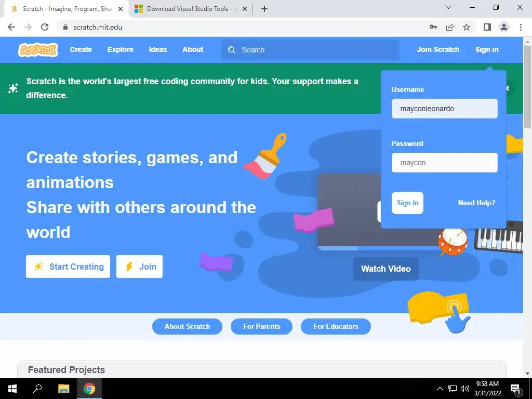This screenshot has width=532, height=399.
Task: Open File Explorer from taskbar
Action: (63, 389)
